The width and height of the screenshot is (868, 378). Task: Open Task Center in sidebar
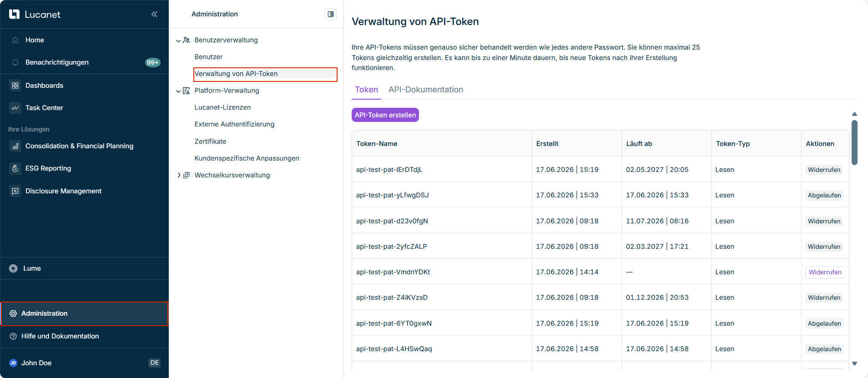point(44,108)
